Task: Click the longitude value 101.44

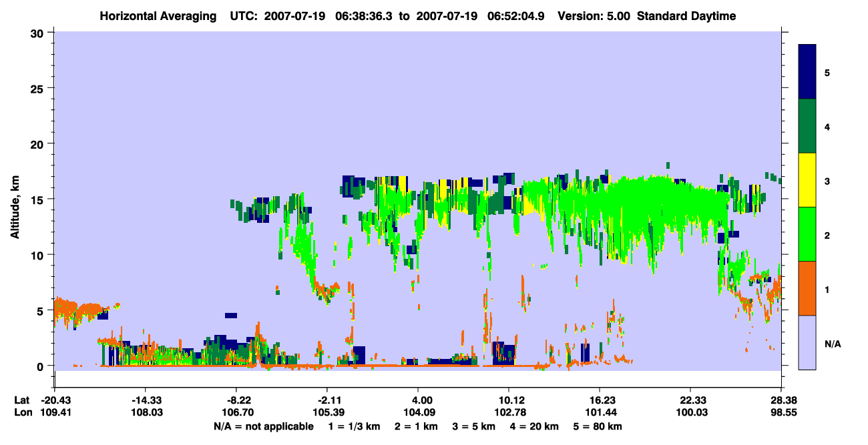Action: point(600,413)
